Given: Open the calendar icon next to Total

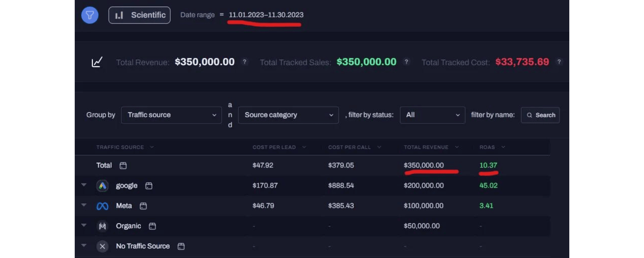Looking at the screenshot, I should click(123, 165).
